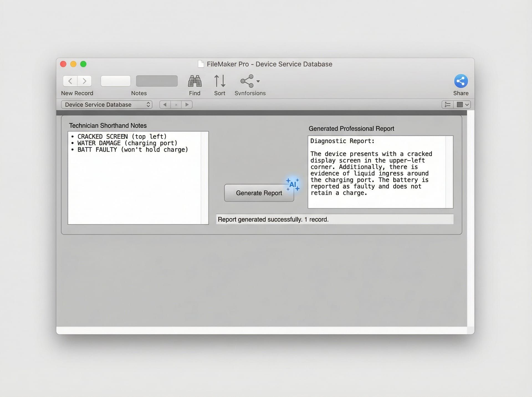Open the Device Service Database layout dropdown
Screen dimensions: 532x397
[106, 105]
